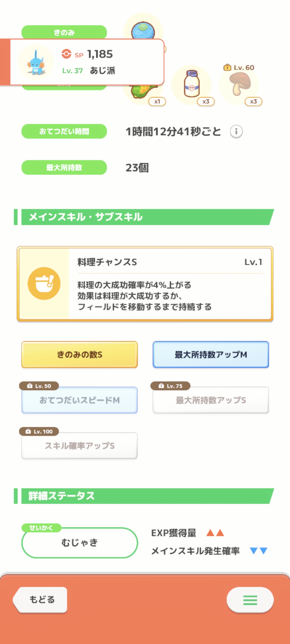The height and width of the screenshot is (644, 290).
Task: Open the hamburger menu button
Action: [250, 600]
